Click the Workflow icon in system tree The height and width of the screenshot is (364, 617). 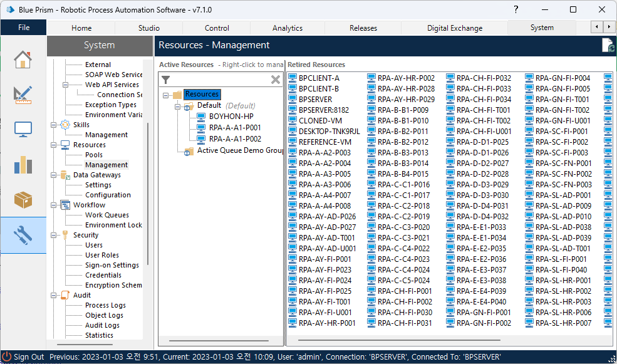(65, 205)
